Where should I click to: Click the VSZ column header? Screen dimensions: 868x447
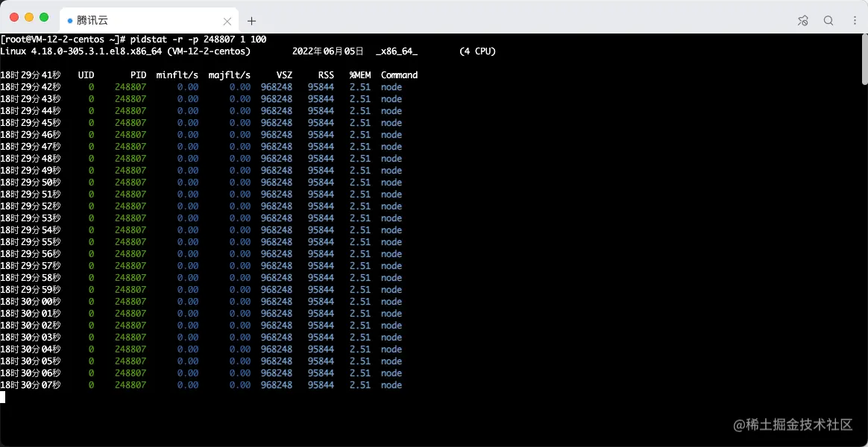(x=285, y=74)
